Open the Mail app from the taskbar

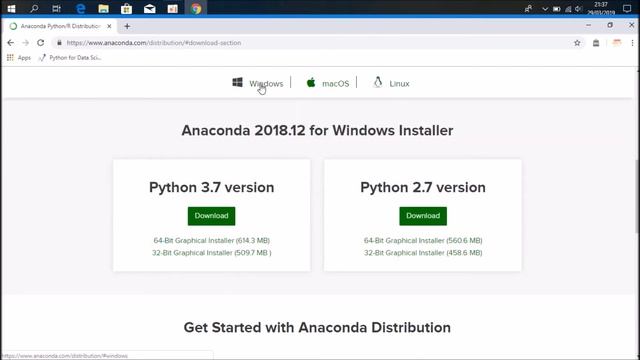(149, 9)
